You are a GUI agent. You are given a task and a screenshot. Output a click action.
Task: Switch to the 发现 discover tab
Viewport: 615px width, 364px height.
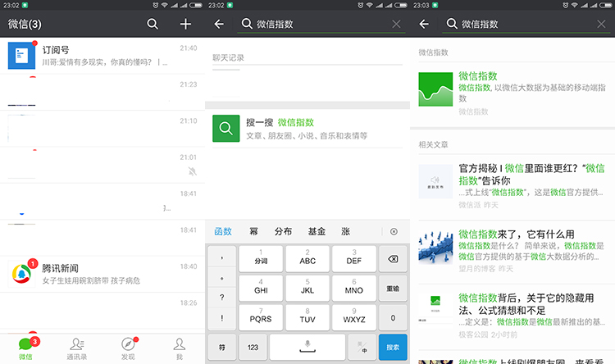[128, 348]
